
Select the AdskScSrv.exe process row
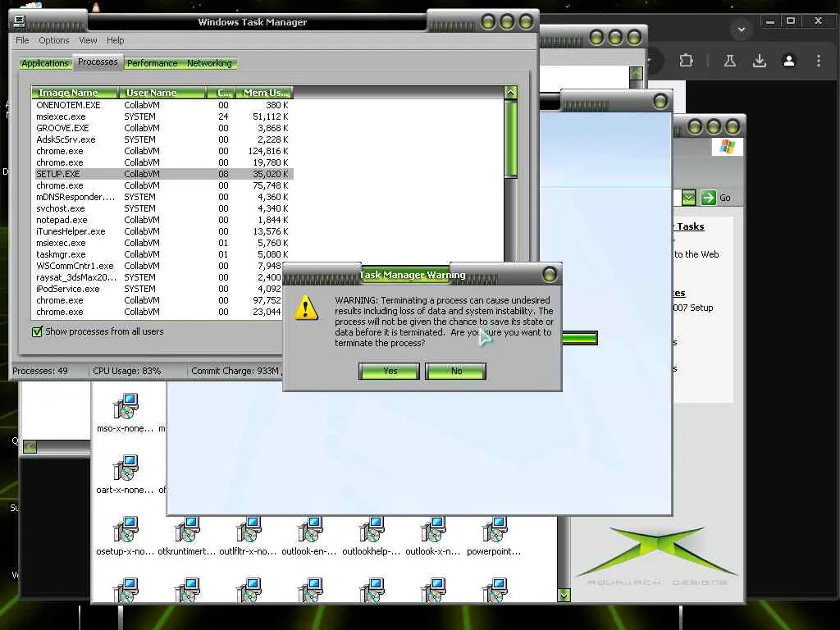click(x=162, y=139)
